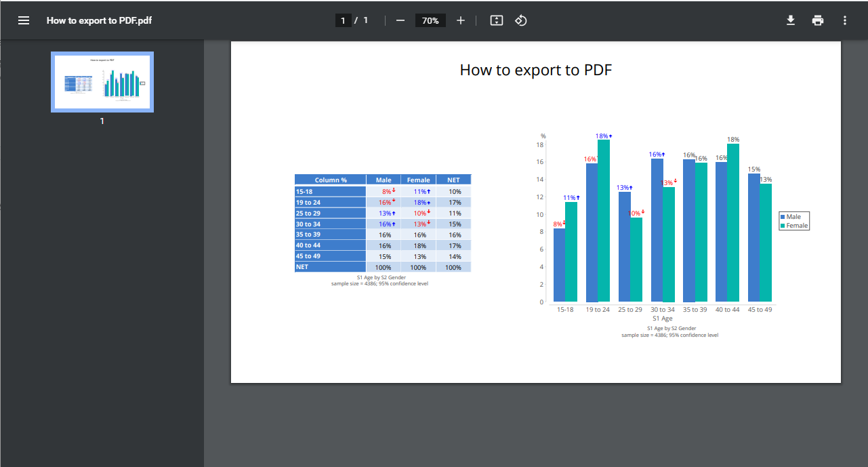Click the current page number field
The height and width of the screenshot is (467, 868).
click(343, 20)
